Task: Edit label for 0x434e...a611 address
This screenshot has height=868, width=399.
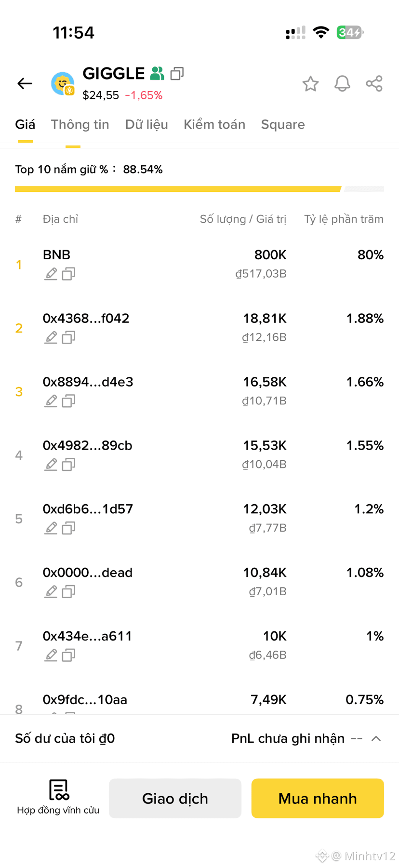Action: (51, 655)
